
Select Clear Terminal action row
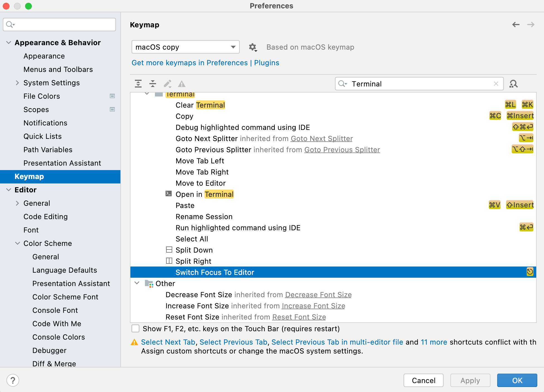tap(333, 105)
